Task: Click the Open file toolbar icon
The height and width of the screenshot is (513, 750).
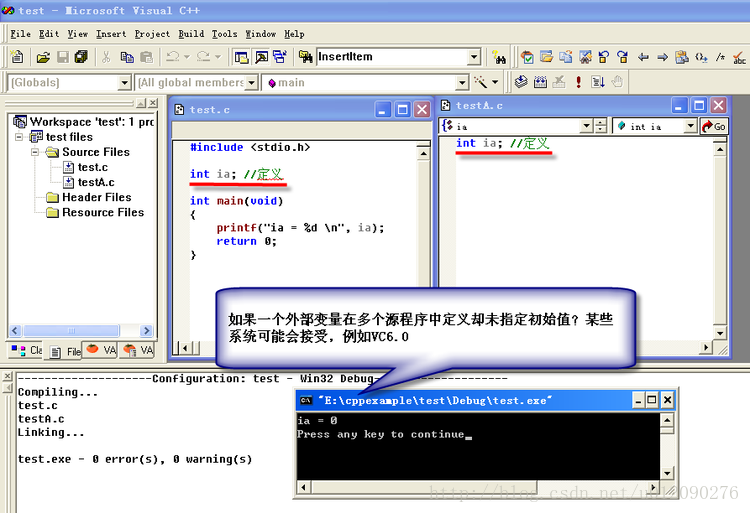Action: 43,57
